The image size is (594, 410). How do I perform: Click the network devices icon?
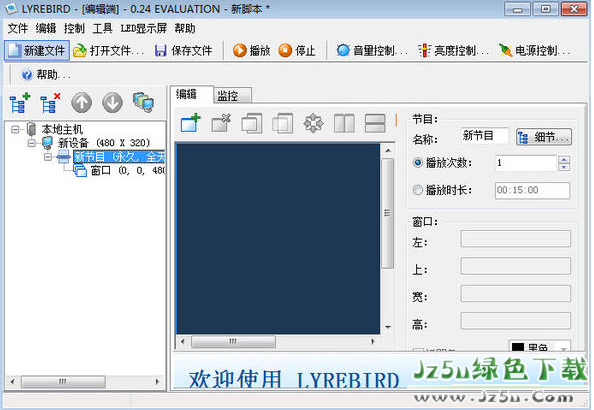pos(143,103)
